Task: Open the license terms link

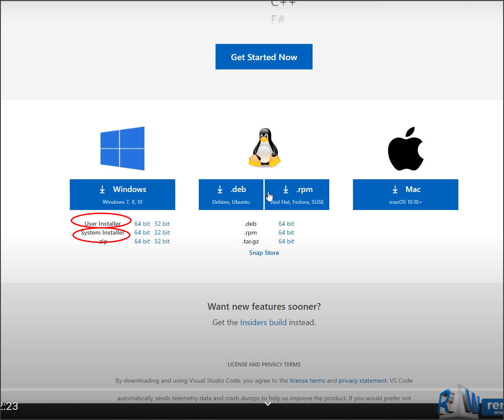Action: (x=307, y=380)
